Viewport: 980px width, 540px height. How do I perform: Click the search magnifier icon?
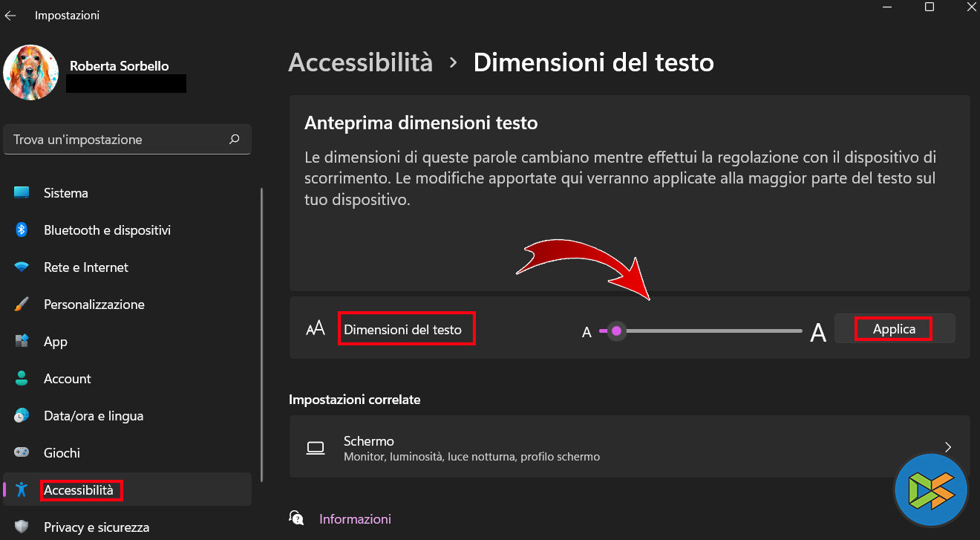coord(235,139)
